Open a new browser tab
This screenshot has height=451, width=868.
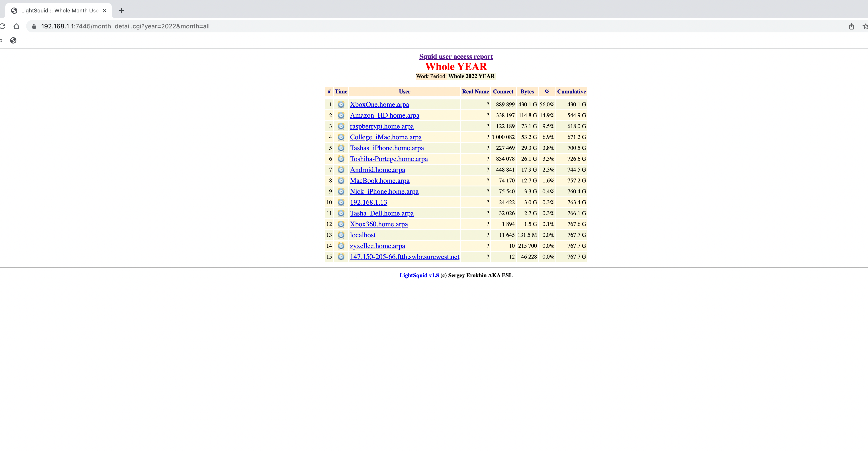(121, 11)
